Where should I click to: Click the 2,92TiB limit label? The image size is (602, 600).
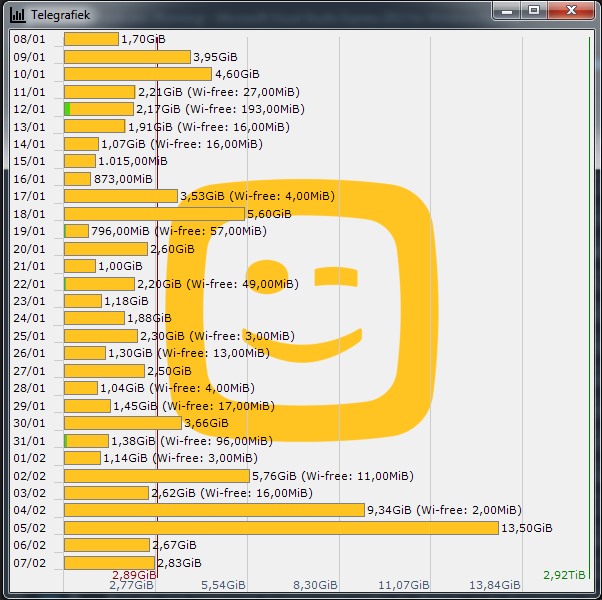coord(564,575)
